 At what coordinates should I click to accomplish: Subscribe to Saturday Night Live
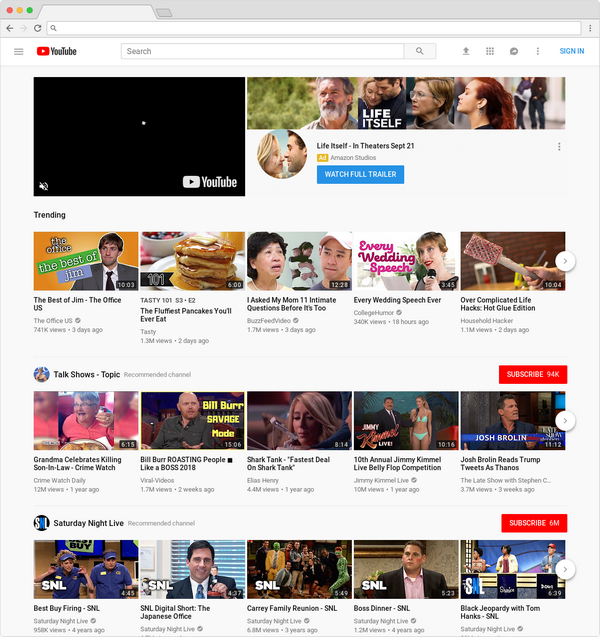[534, 523]
